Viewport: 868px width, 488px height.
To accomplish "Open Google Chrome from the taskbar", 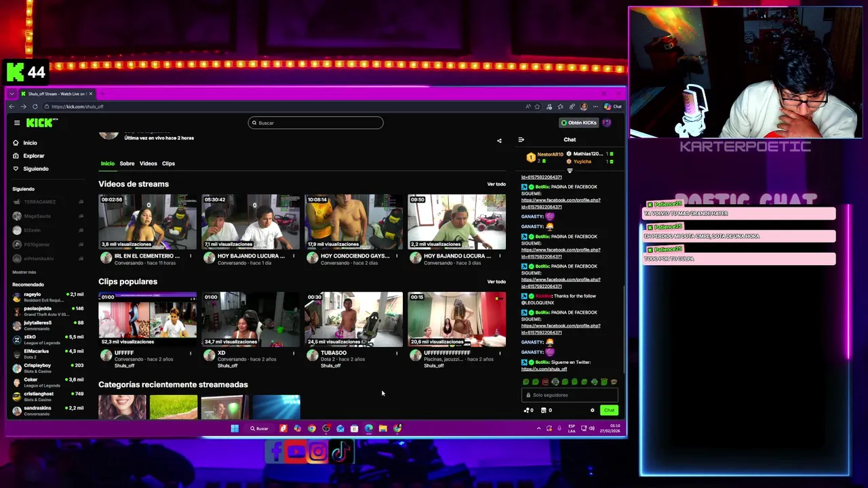I will tap(312, 428).
